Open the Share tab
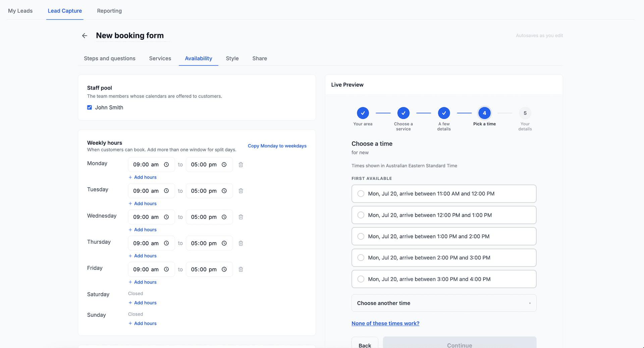This screenshot has height=348, width=644. point(260,58)
